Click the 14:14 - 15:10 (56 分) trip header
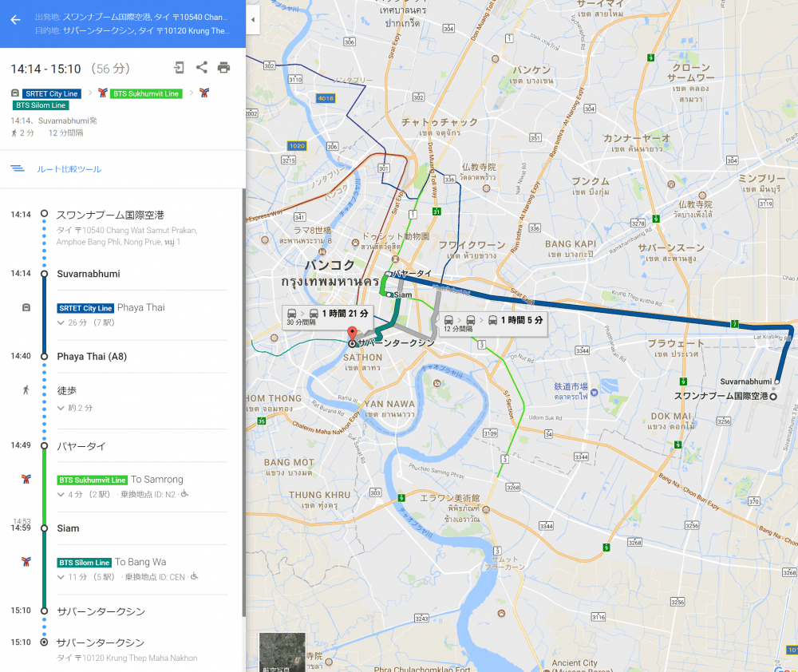This screenshot has height=672, width=798. 70,69
